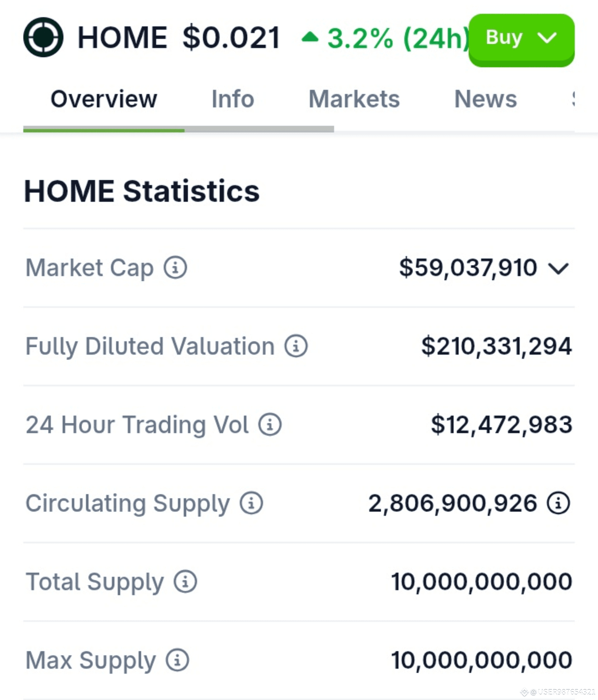This screenshot has width=598, height=700.
Task: Open the News tab
Action: [486, 99]
